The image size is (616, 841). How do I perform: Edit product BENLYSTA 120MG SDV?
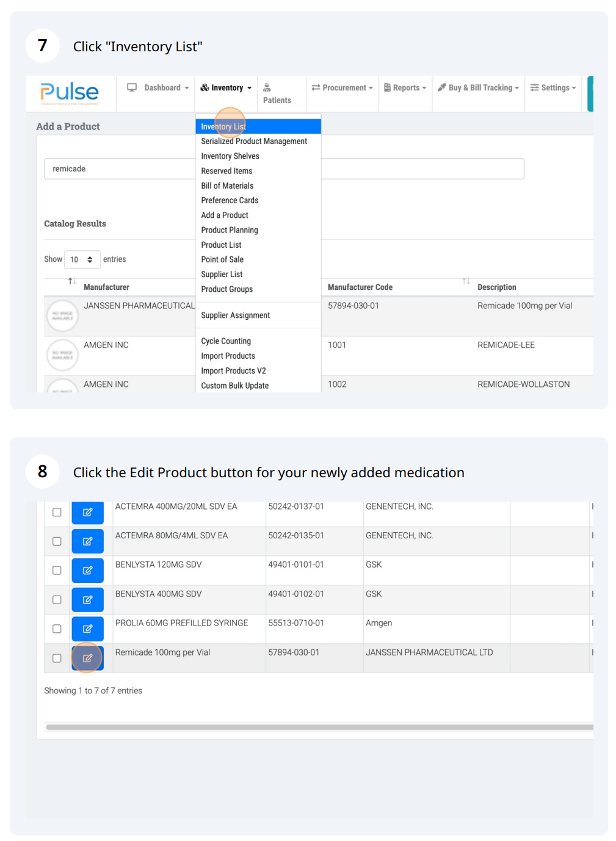[87, 570]
